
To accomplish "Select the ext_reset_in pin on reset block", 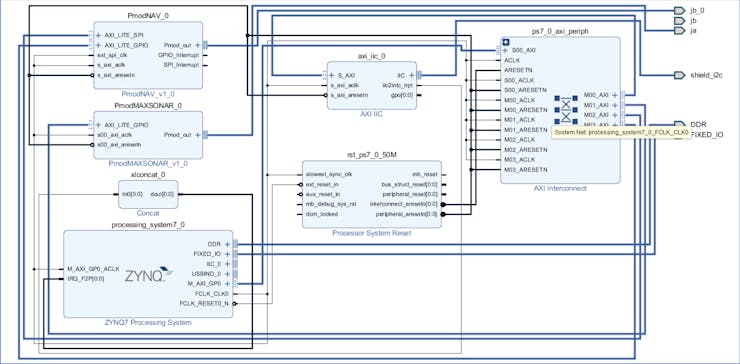I will (322, 184).
